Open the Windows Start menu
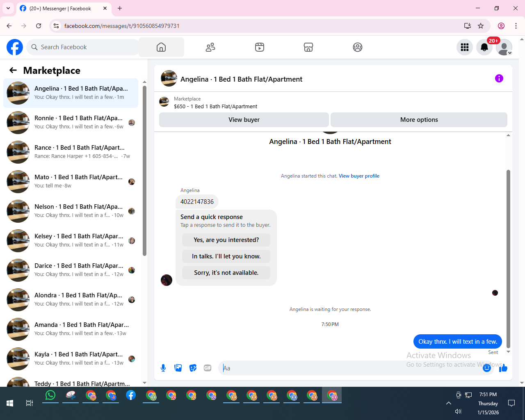The height and width of the screenshot is (420, 525). click(x=10, y=403)
